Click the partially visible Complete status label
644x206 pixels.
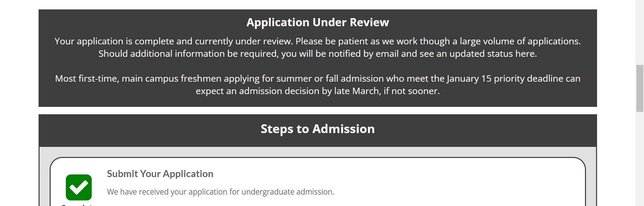point(77,204)
